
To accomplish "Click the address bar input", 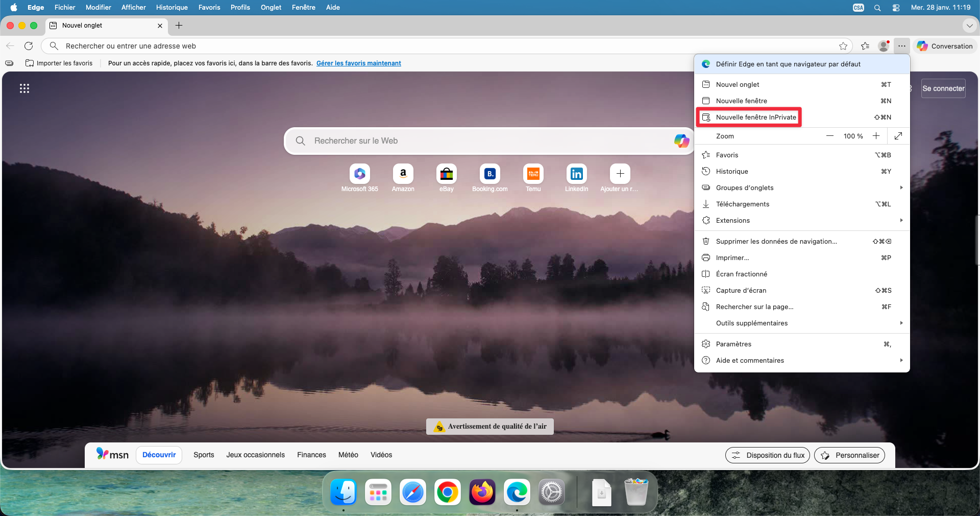I will 447,46.
